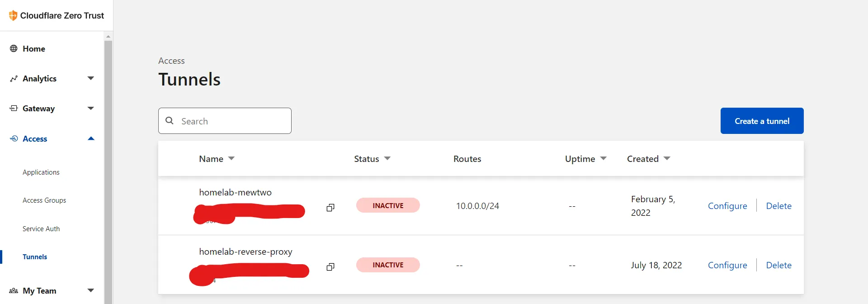
Task: Expand the Analytics sidebar section
Action: 91,78
